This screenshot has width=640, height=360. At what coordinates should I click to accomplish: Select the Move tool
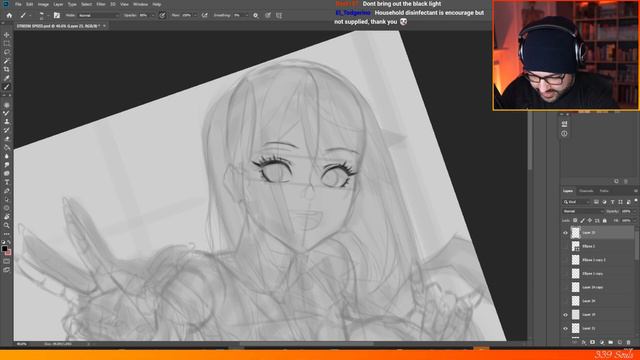pyautogui.click(x=7, y=35)
